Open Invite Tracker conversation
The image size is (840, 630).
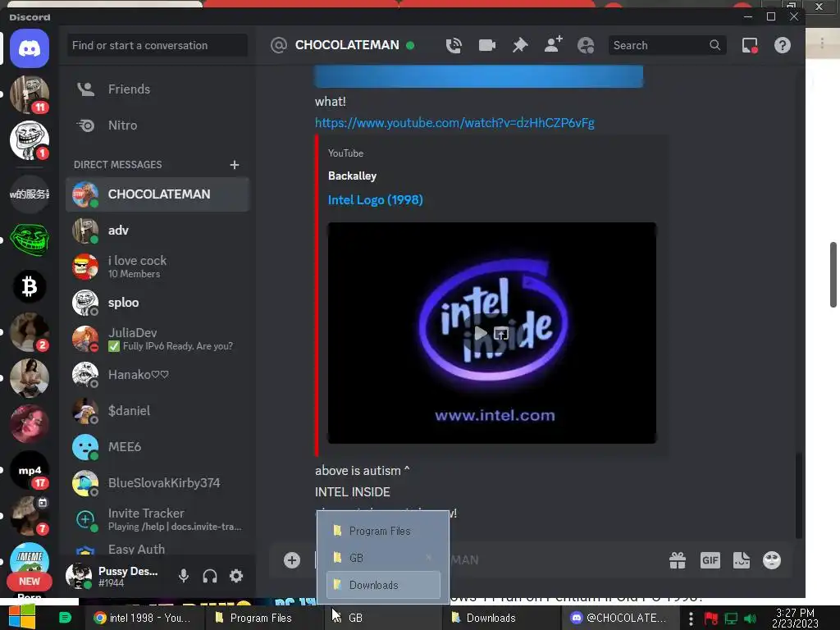click(157, 519)
